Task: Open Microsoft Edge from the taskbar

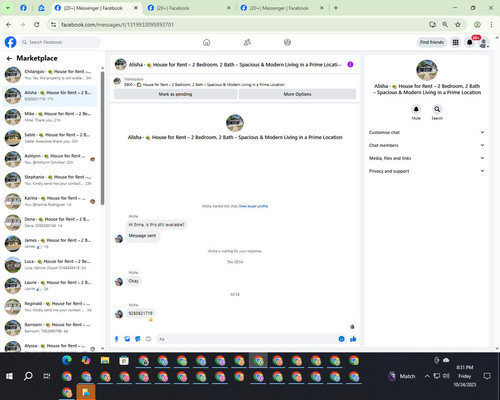Action: (67, 361)
